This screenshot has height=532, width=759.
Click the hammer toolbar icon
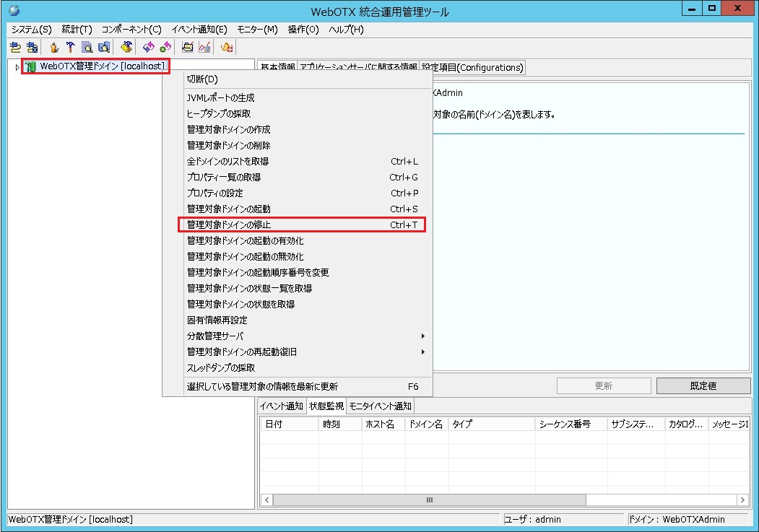coord(71,46)
